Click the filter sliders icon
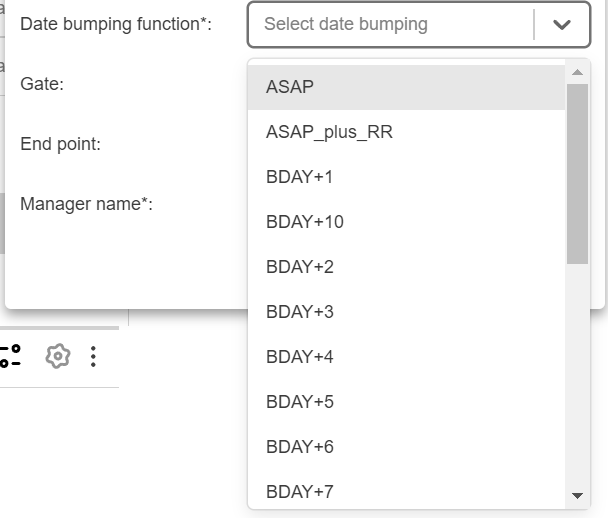Image resolution: width=608 pixels, height=518 pixels. click(x=10, y=356)
